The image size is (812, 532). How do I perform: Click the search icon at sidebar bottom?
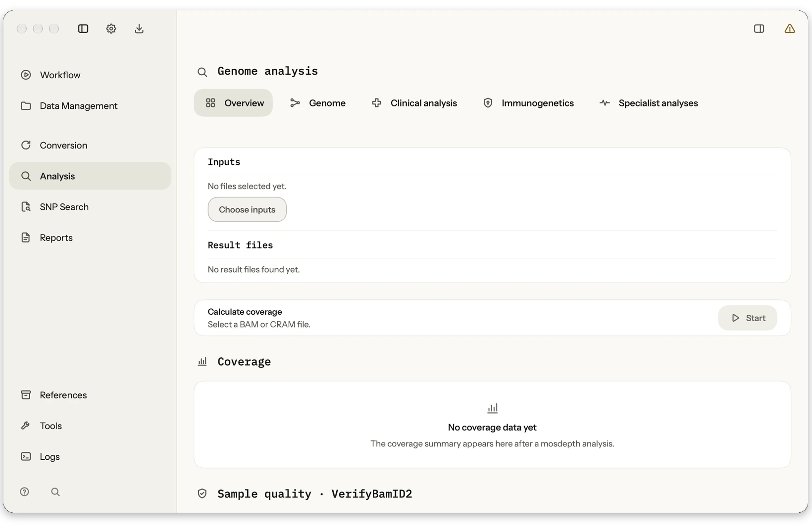click(x=55, y=492)
